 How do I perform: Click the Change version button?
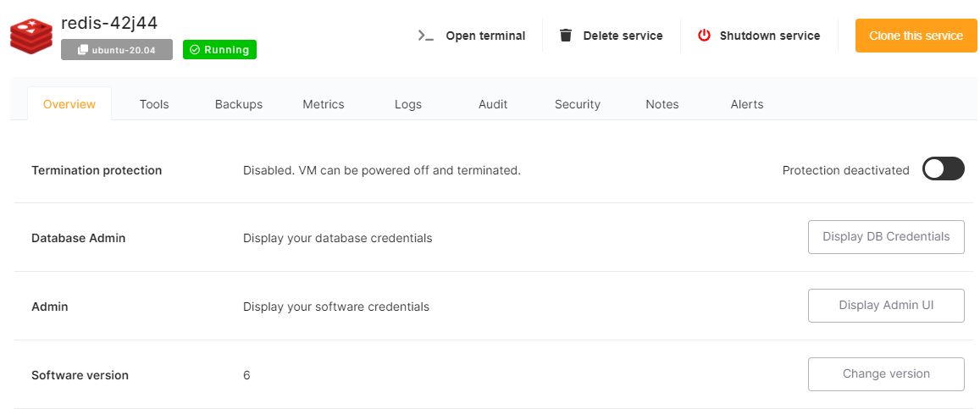pyautogui.click(x=886, y=374)
